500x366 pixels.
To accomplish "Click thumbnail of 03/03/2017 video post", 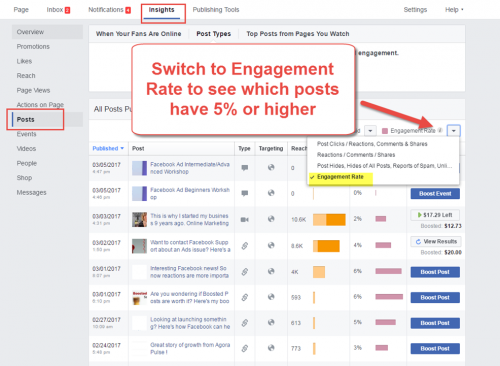I will (x=139, y=220).
